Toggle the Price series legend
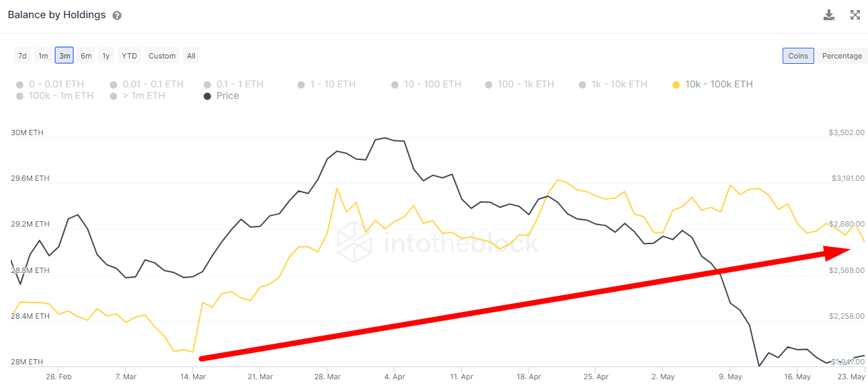This screenshot has height=390, width=868. coord(227,95)
